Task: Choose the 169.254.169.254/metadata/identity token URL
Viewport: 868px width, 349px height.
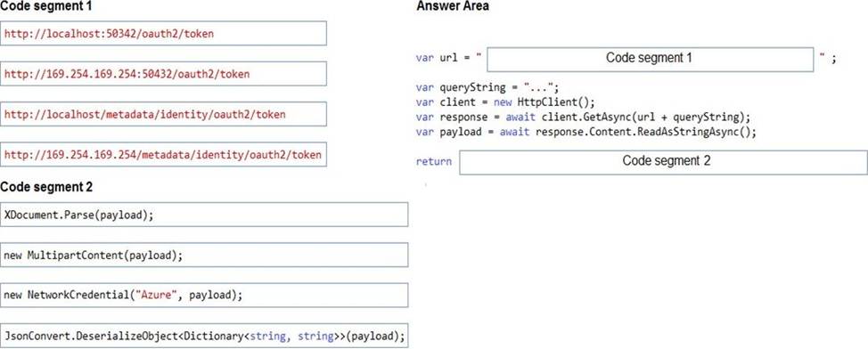Action: [x=163, y=154]
